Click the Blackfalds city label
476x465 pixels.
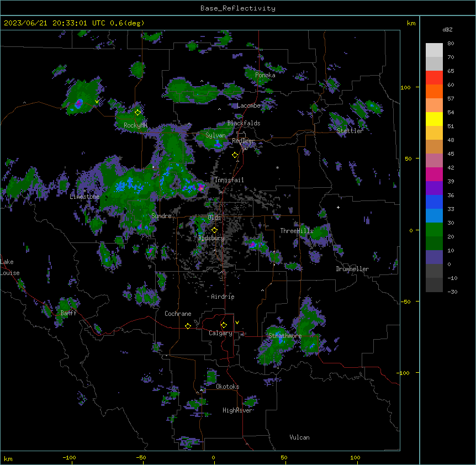click(244, 123)
